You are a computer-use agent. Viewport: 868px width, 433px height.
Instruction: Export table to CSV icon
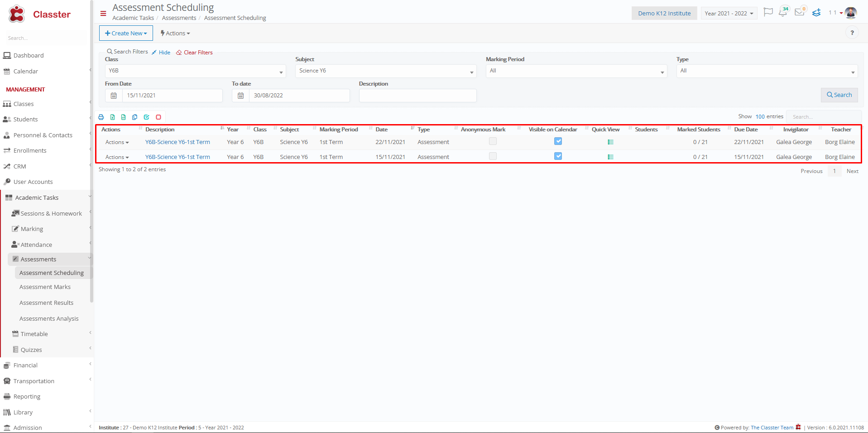click(124, 117)
